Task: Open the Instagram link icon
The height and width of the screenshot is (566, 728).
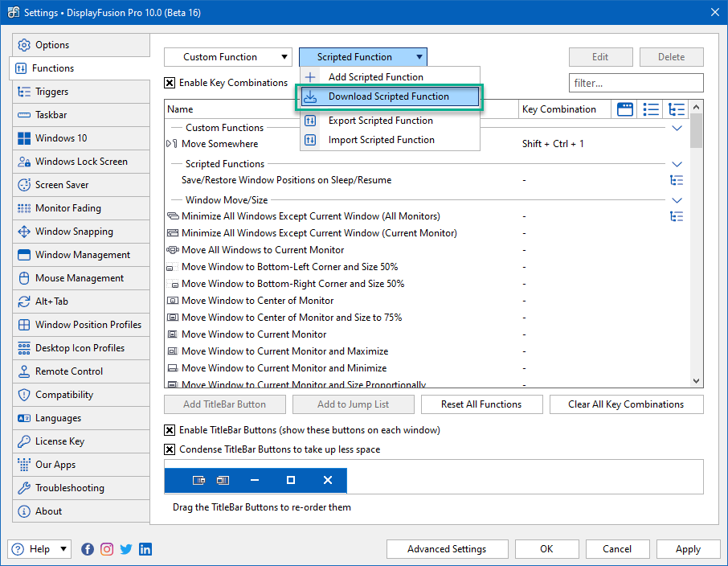Action: (107, 549)
